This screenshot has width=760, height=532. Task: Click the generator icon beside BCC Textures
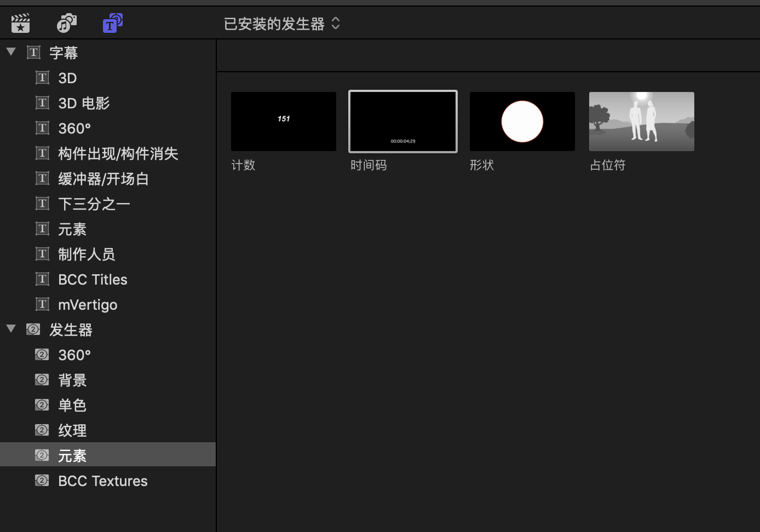tap(42, 481)
